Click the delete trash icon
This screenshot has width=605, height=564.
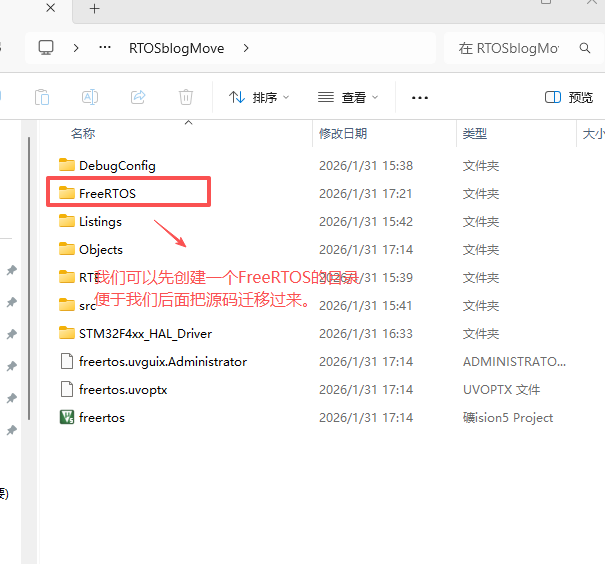coord(186,97)
